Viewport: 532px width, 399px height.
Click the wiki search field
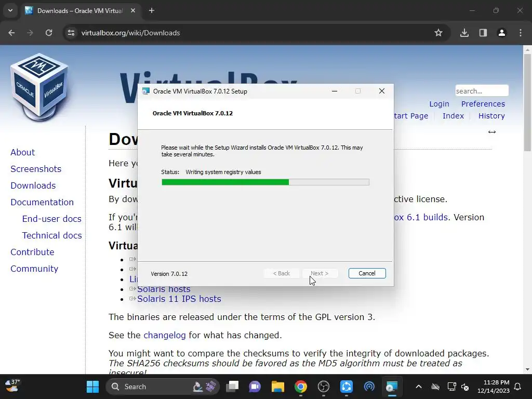[x=482, y=91]
